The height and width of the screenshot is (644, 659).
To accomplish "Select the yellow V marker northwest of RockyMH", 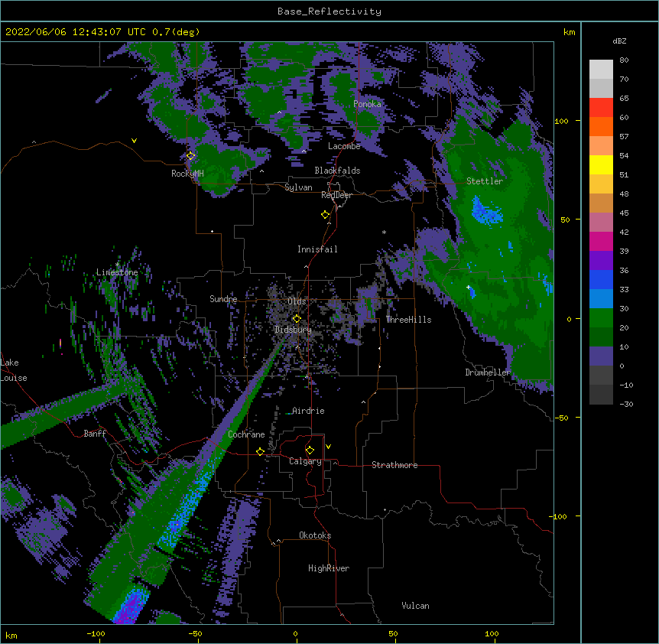I will [134, 141].
